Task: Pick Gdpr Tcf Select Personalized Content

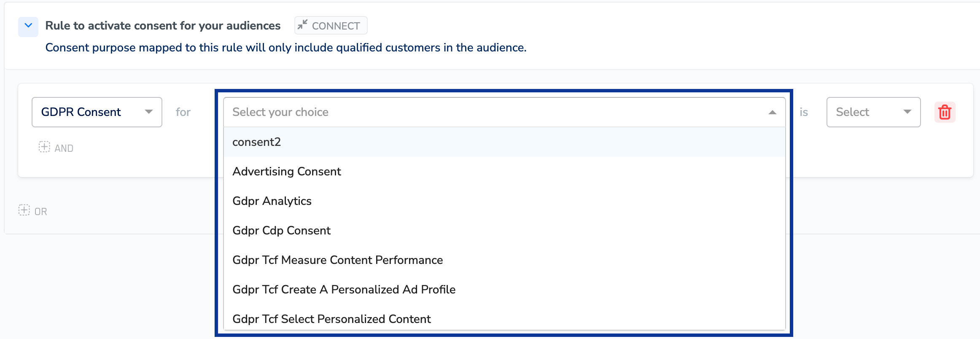Action: (x=331, y=319)
